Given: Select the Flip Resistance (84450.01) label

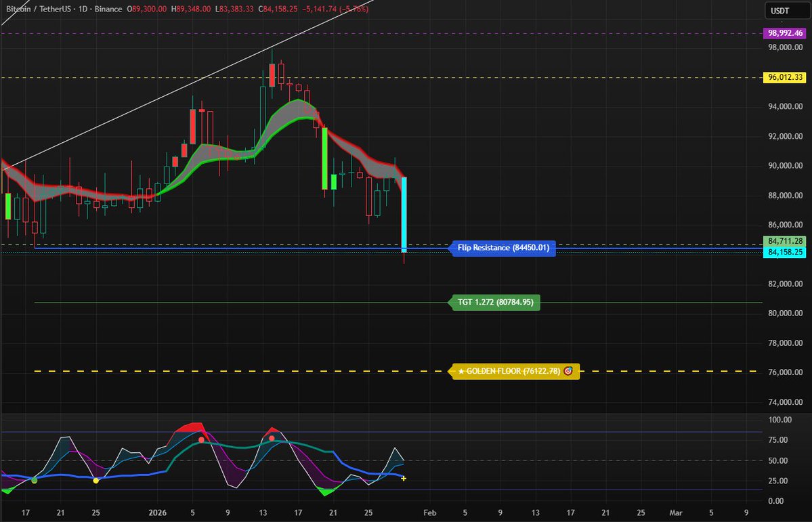Looking at the screenshot, I should 503,248.
